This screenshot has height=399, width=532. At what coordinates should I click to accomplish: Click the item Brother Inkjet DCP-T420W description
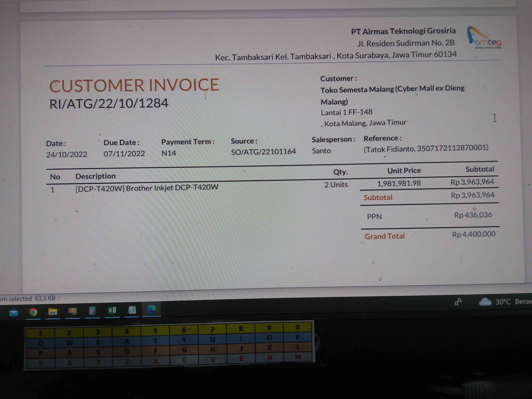[147, 188]
